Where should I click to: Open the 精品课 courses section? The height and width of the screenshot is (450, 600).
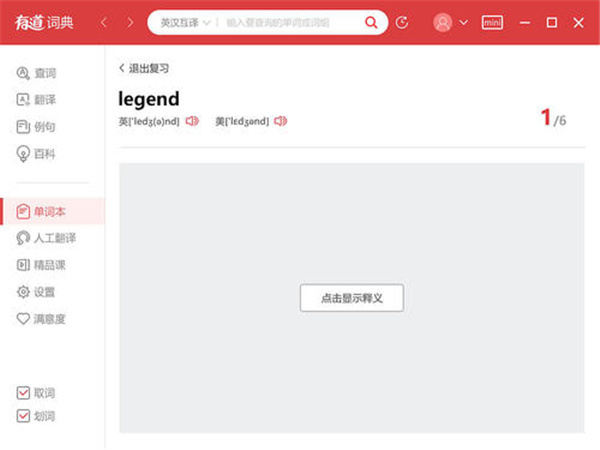point(41,265)
